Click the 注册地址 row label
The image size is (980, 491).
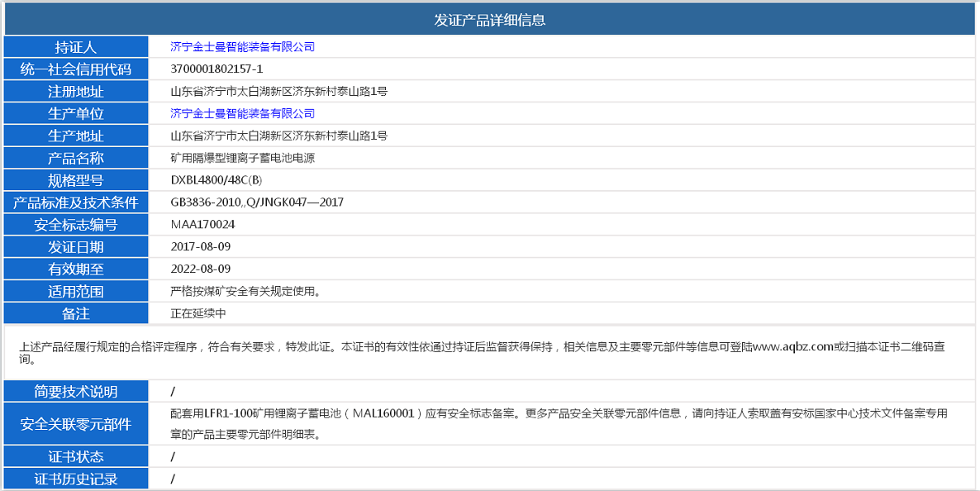pyautogui.click(x=75, y=91)
